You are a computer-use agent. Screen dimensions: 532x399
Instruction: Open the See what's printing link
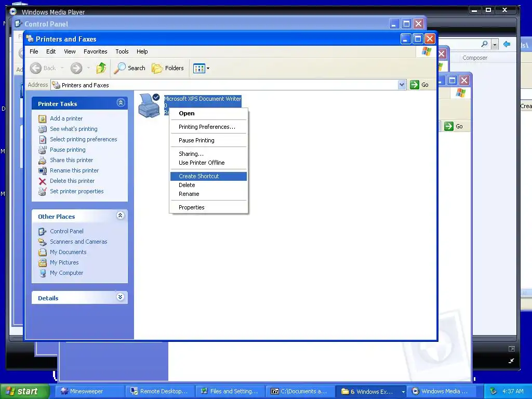pyautogui.click(x=74, y=129)
